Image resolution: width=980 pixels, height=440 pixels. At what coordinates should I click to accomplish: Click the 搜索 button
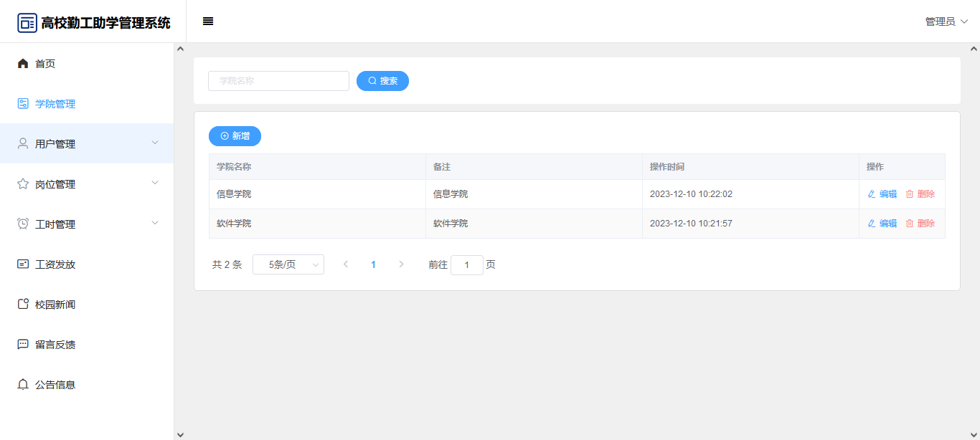[382, 81]
